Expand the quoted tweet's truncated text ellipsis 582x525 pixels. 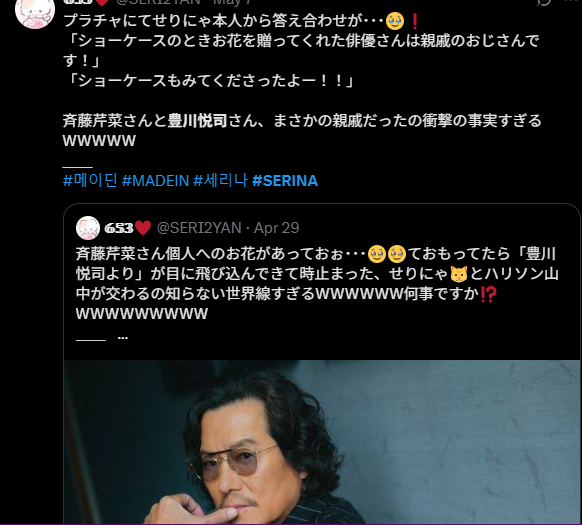[123, 338]
